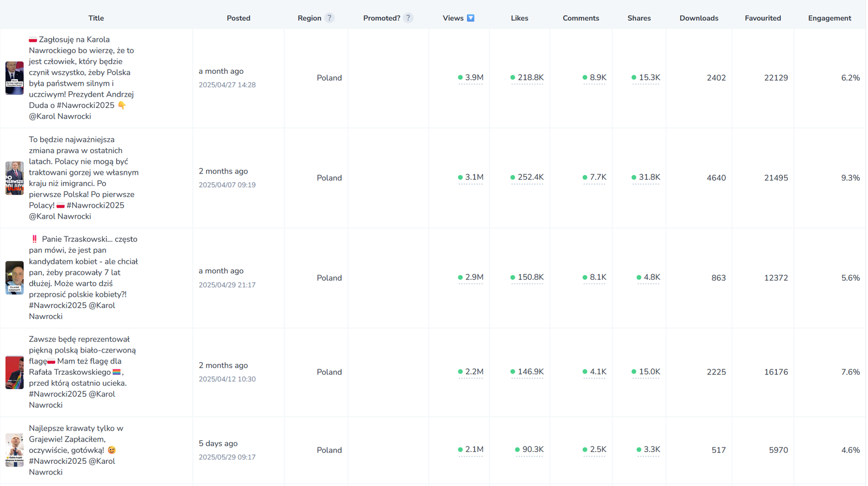The height and width of the screenshot is (486, 868).
Task: Open thumbnail of biało-czerwona flag video
Action: pos(15,372)
